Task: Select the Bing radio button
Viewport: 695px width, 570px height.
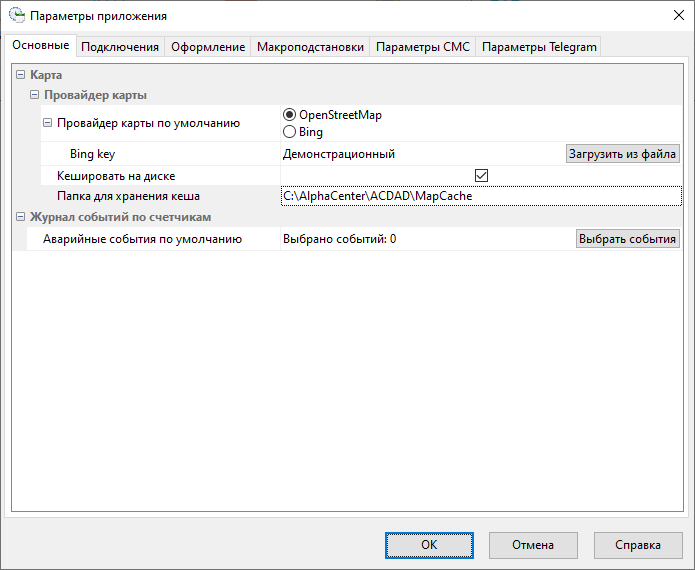Action: (x=289, y=132)
